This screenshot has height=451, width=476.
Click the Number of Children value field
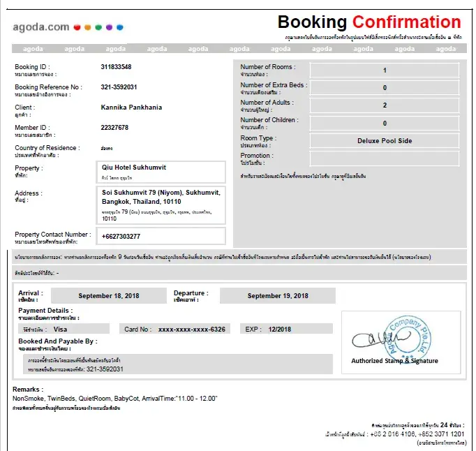click(x=385, y=124)
